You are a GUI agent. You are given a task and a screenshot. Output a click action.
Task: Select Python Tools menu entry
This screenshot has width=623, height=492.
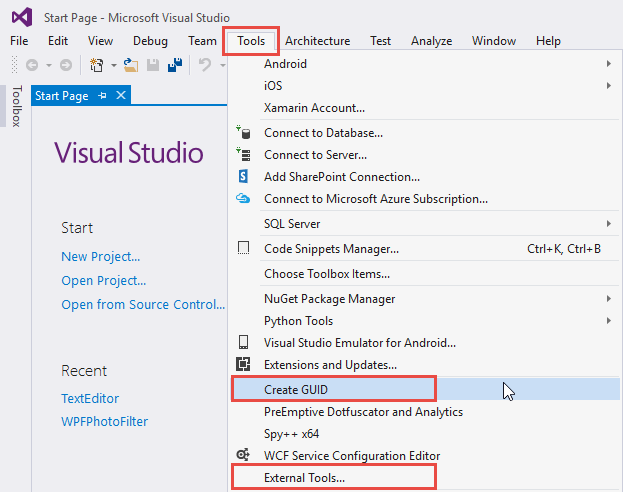426,320
